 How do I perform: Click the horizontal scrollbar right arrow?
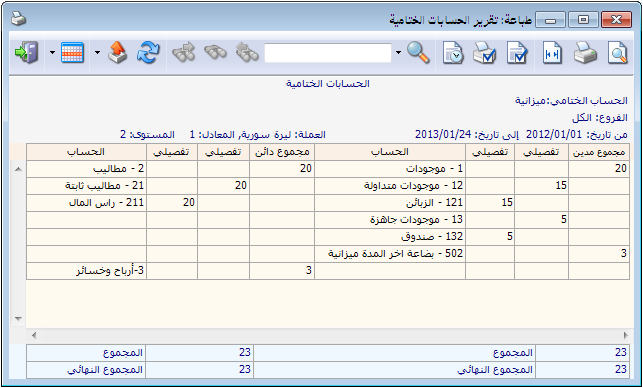click(626, 336)
